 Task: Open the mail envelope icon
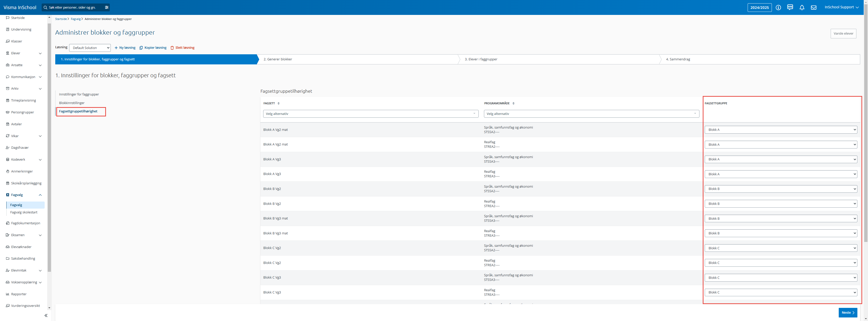pyautogui.click(x=814, y=7)
